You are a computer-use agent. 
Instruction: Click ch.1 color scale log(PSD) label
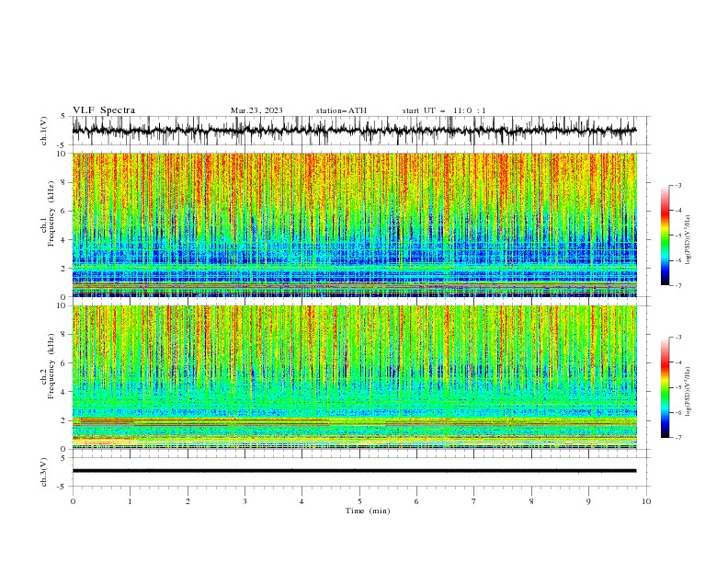688,240
